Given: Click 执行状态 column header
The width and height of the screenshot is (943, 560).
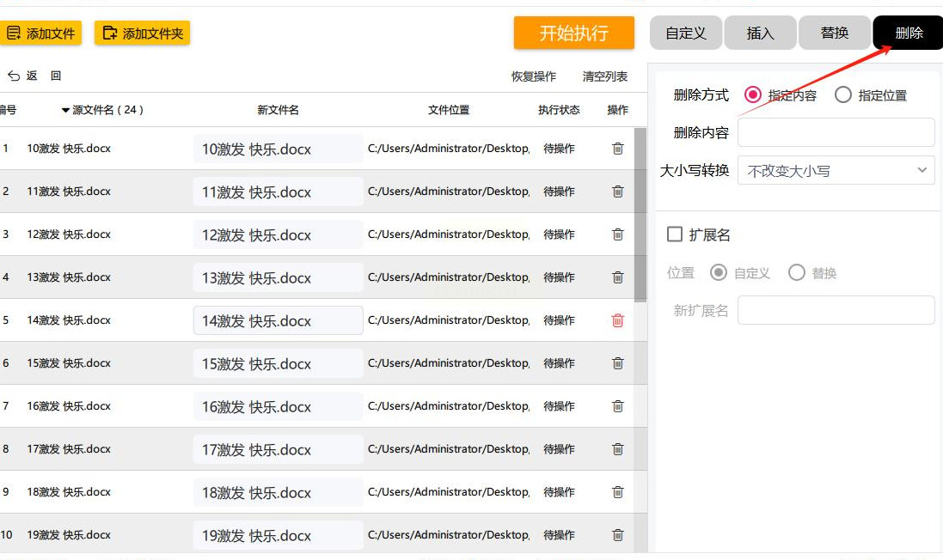Looking at the screenshot, I should pos(559,110).
